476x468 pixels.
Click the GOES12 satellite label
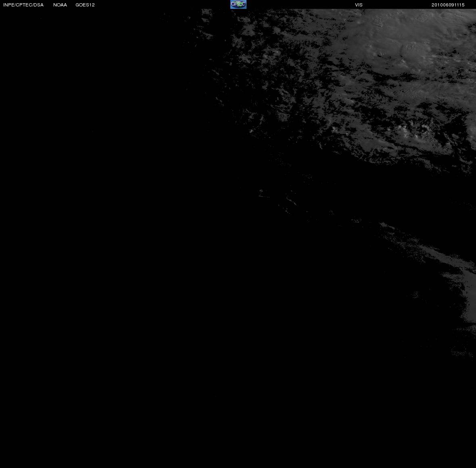85,5
